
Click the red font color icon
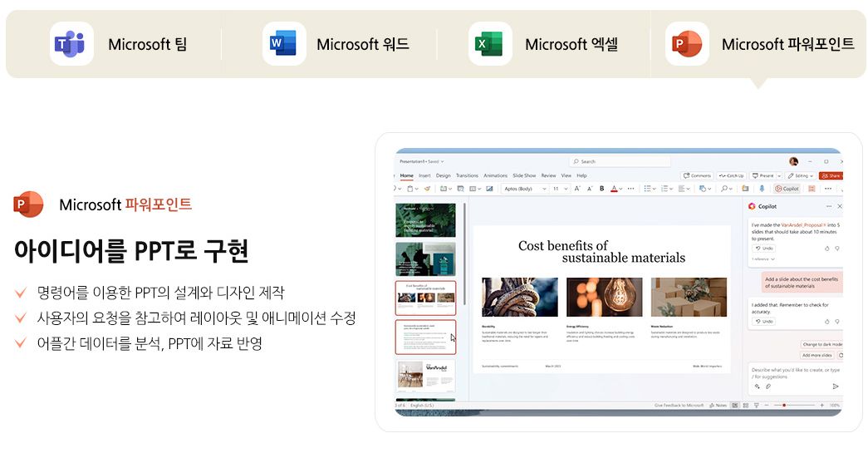point(614,189)
